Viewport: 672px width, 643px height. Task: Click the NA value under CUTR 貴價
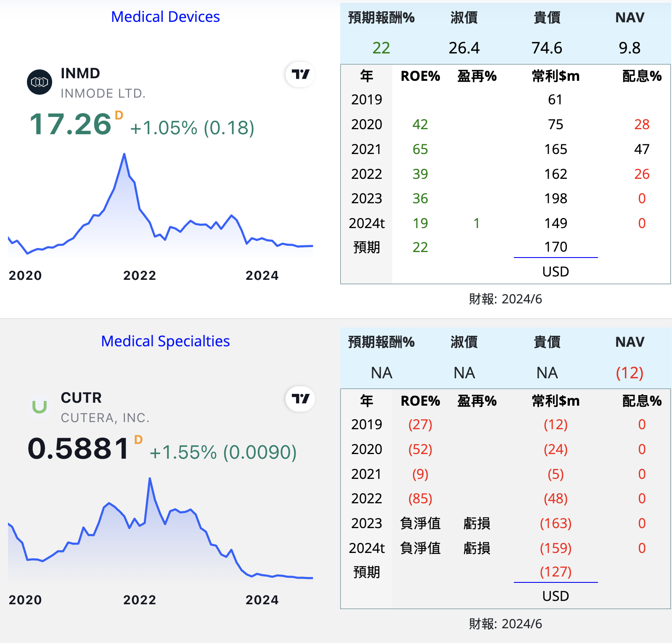(547, 373)
